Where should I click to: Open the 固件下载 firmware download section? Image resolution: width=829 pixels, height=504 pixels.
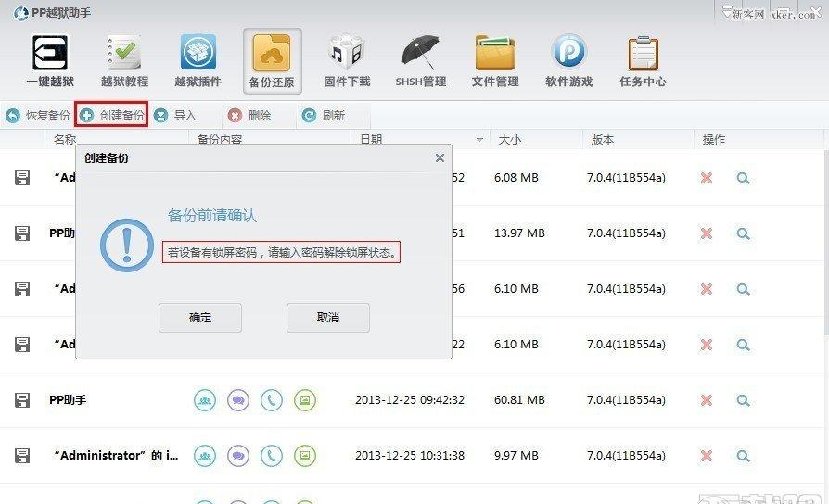tap(347, 61)
